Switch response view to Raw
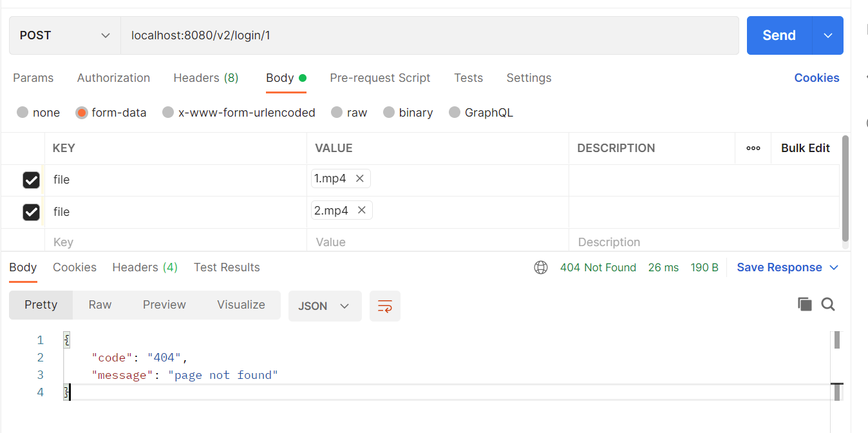Viewport: 868px width, 433px height. [x=100, y=305]
